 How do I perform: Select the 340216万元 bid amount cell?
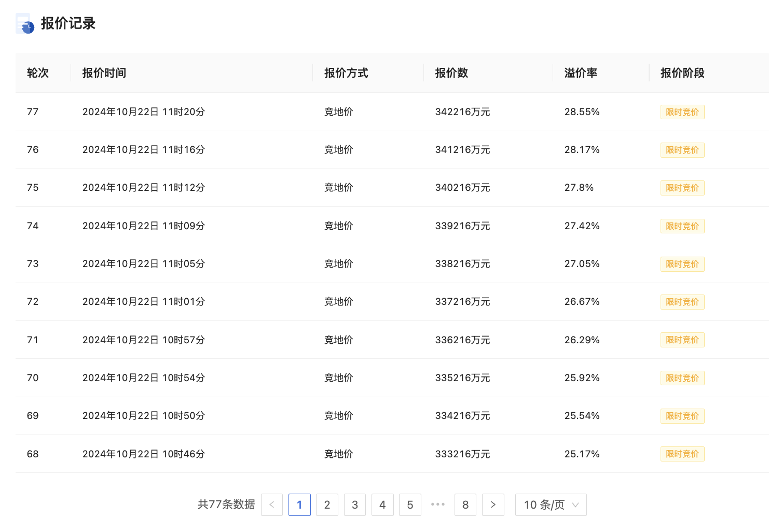pos(463,188)
